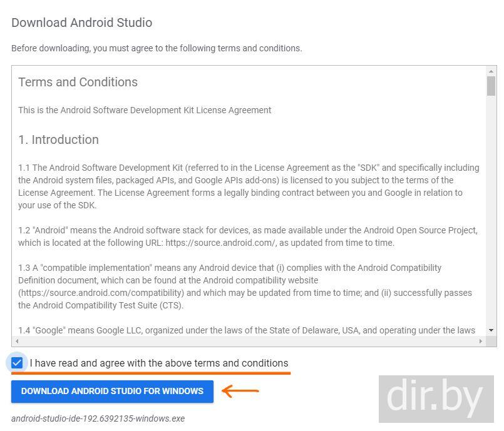
Task: Click the 'I have read and agree' label
Action: (x=159, y=363)
